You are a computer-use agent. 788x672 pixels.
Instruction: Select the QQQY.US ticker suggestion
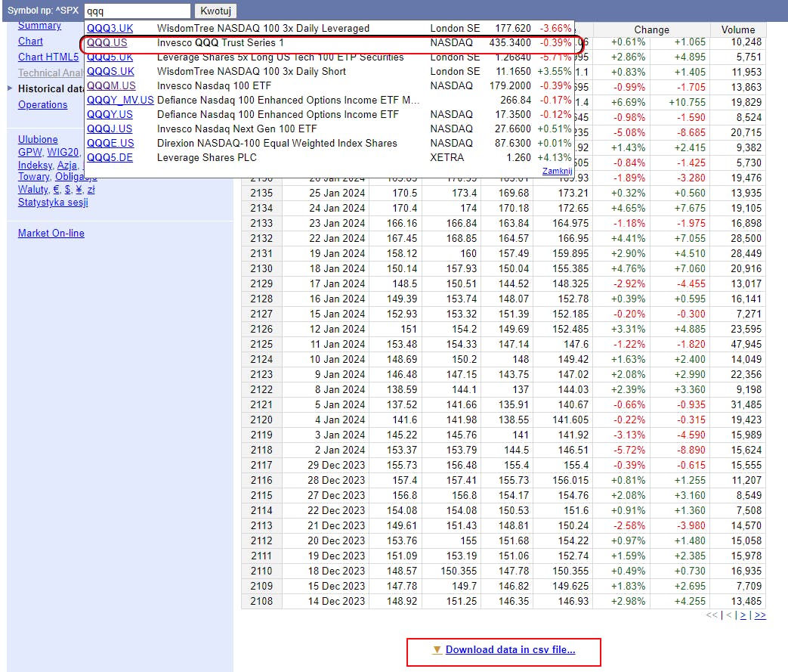click(110, 115)
